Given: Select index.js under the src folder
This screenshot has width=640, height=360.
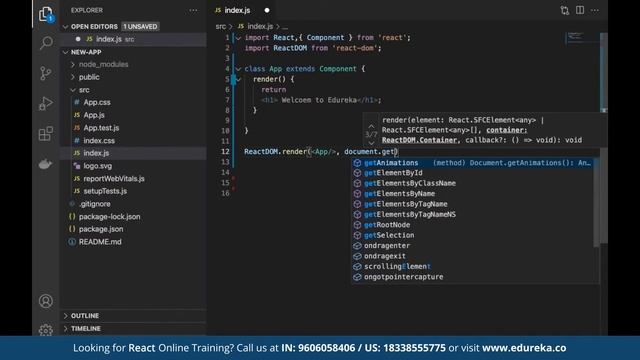Looking at the screenshot, I should [134, 153].
